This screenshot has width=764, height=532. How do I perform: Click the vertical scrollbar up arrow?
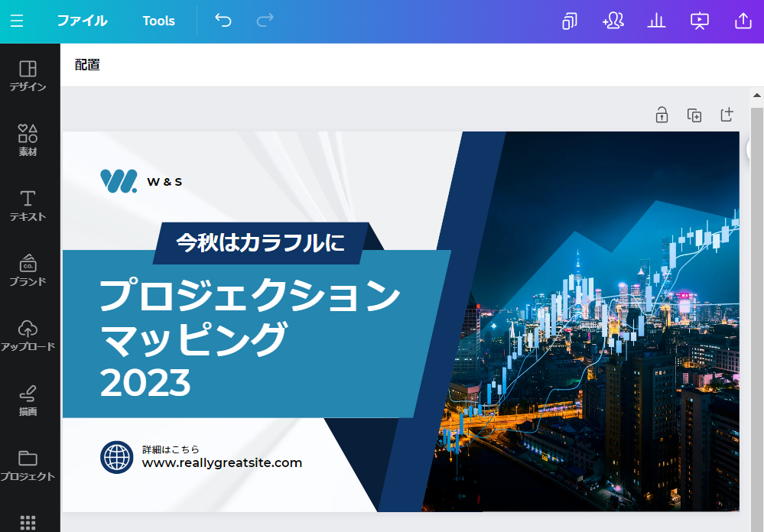point(756,96)
